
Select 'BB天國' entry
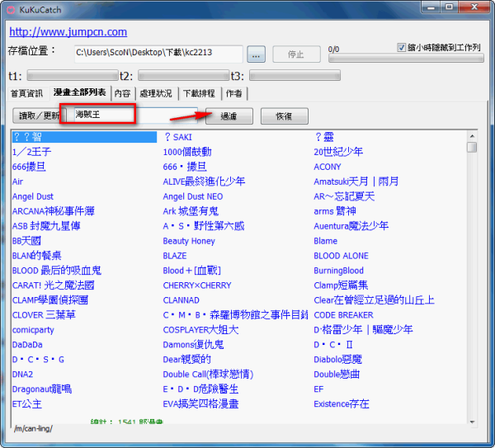click(x=26, y=241)
